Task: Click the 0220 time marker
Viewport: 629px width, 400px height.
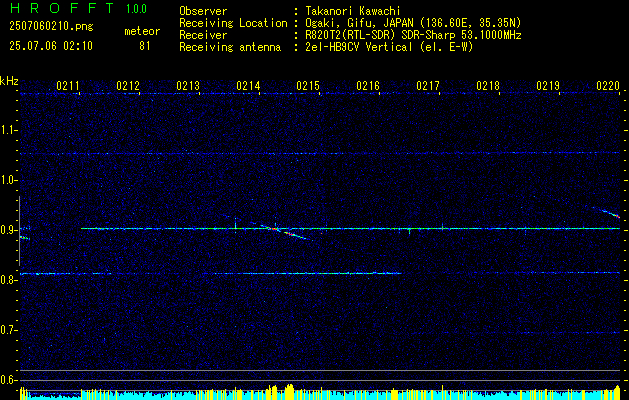Action: coord(608,86)
